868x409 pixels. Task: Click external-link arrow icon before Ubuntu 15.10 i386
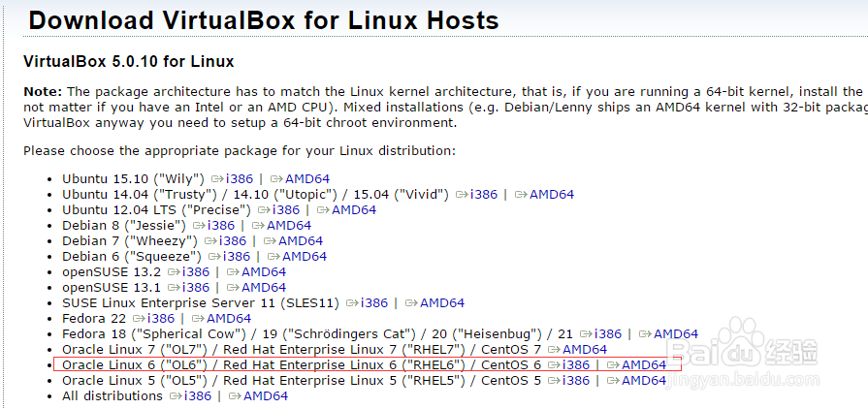(216, 179)
